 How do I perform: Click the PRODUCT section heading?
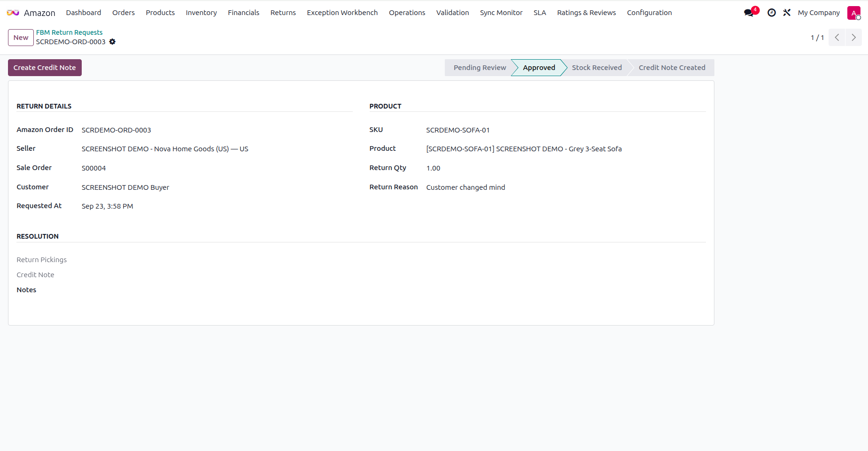[x=386, y=106]
